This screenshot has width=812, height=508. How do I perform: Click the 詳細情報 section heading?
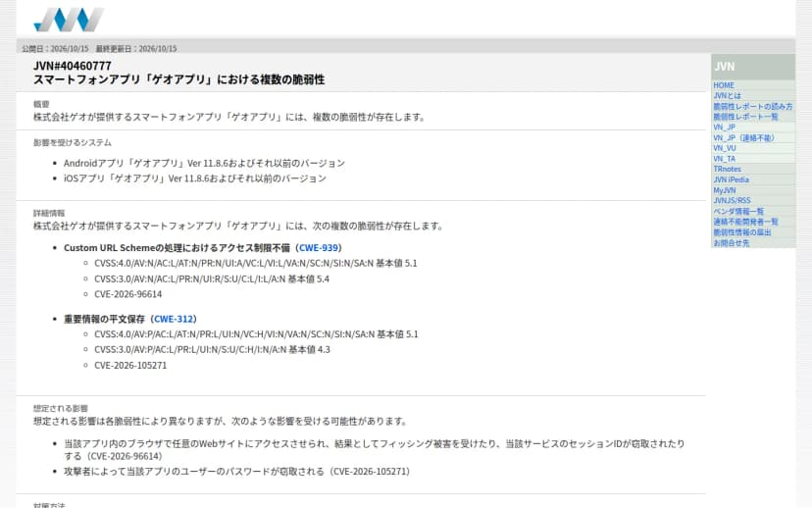point(49,213)
